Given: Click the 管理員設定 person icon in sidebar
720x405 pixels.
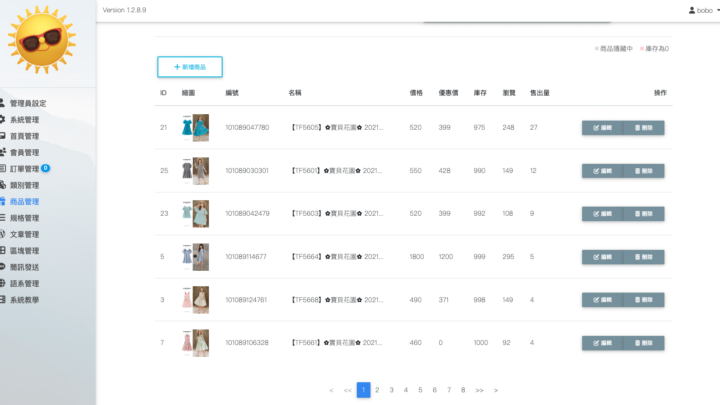Looking at the screenshot, I should coord(4,103).
